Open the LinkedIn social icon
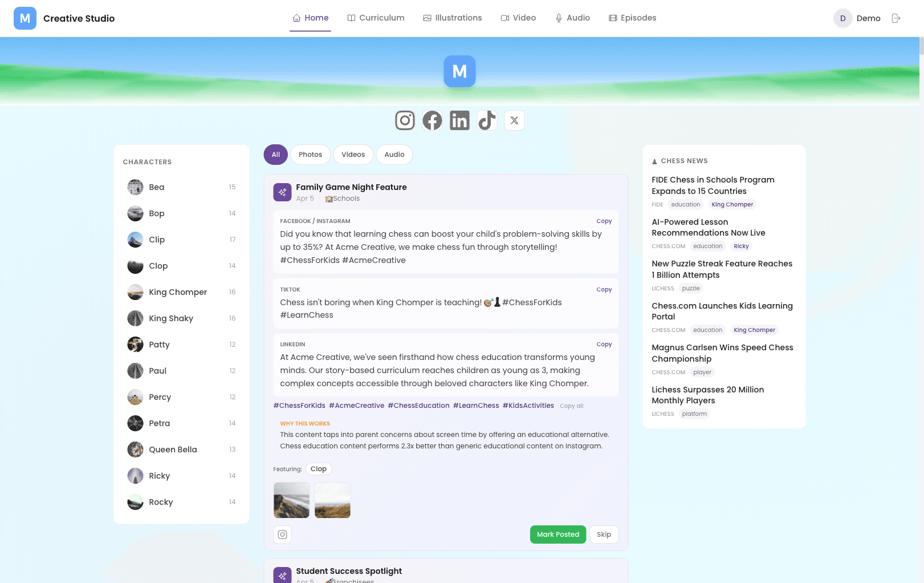 (x=459, y=120)
